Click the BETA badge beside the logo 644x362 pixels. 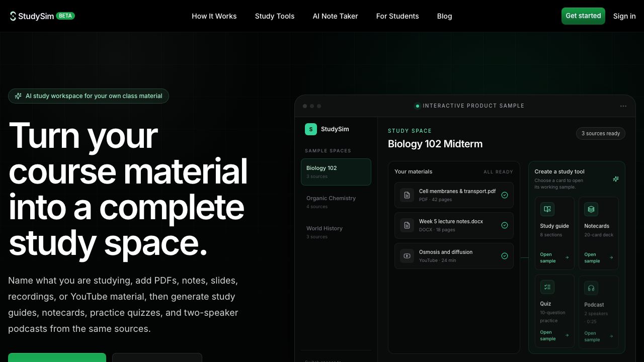[x=65, y=16]
